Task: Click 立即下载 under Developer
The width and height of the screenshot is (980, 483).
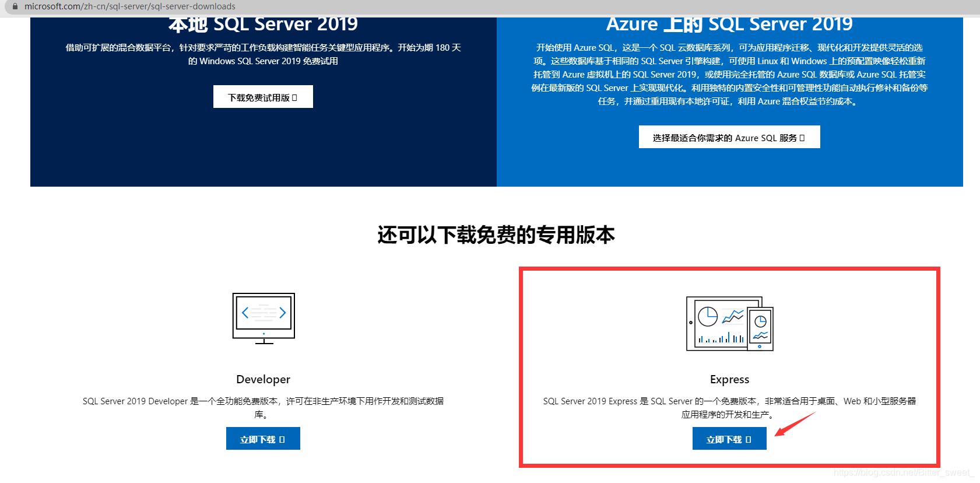Action: point(263,439)
